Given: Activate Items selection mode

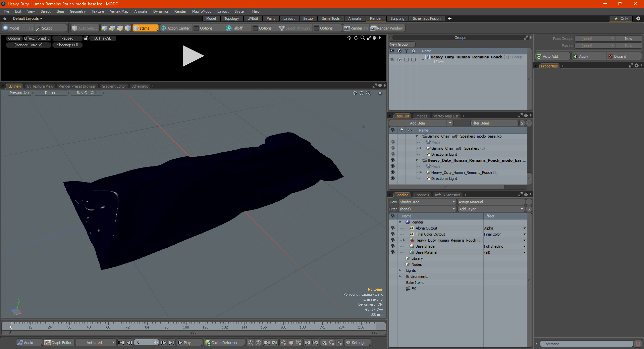Looking at the screenshot, I should point(145,28).
